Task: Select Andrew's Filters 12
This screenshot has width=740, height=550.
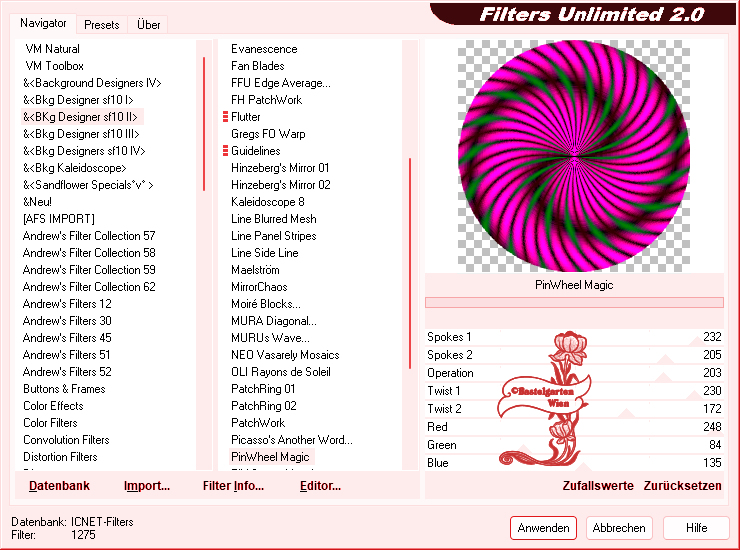Action: [67, 304]
